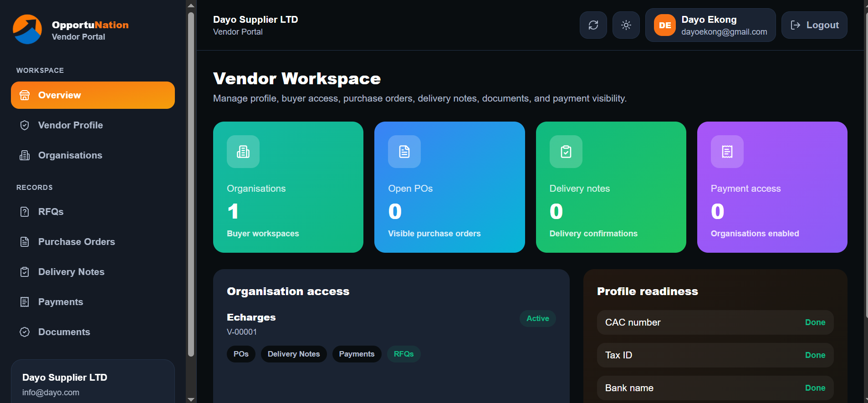The height and width of the screenshot is (403, 868).
Task: Click the storefront icon next to Overview
Action: click(x=25, y=95)
